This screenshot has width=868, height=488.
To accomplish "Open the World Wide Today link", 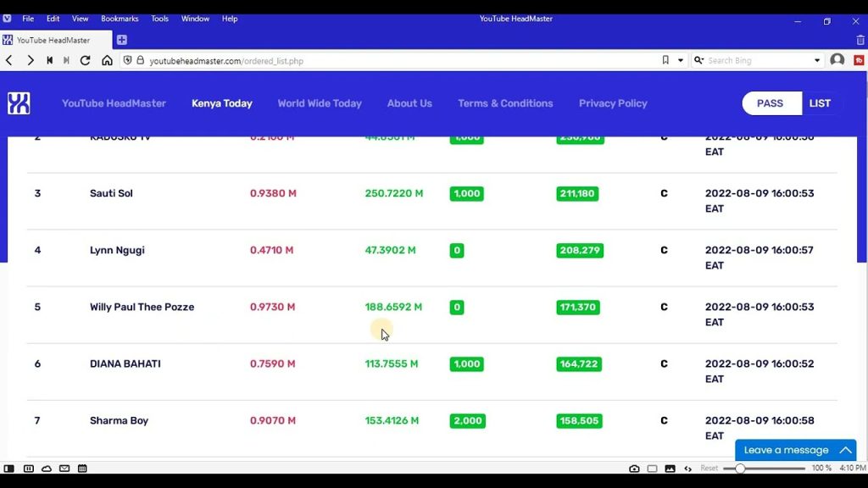I will pyautogui.click(x=320, y=103).
